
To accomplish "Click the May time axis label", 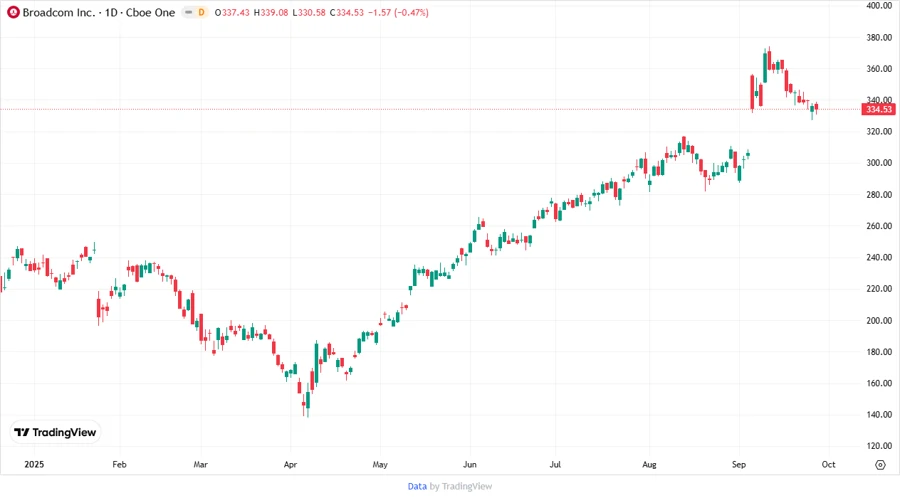I will [380, 464].
